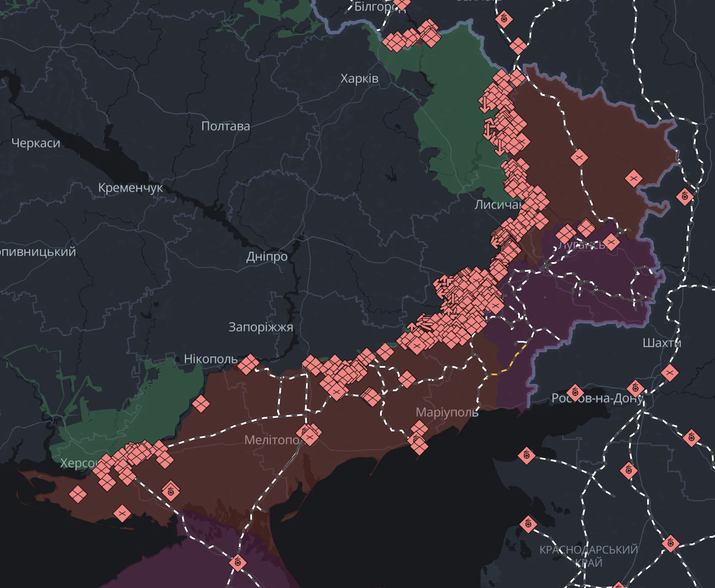Click X marker on railway in northern Luhansk region
Image resolution: width=715 pixels, height=588 pixels.
[x=579, y=158]
